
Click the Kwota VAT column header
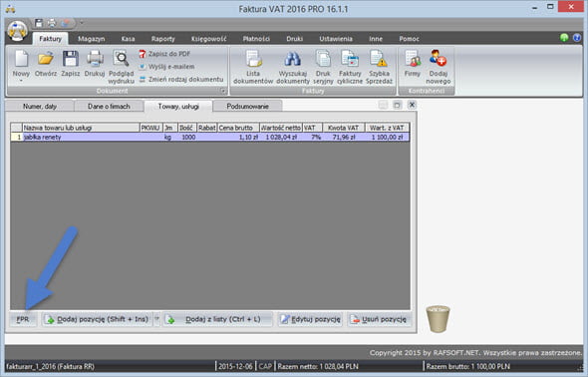343,128
